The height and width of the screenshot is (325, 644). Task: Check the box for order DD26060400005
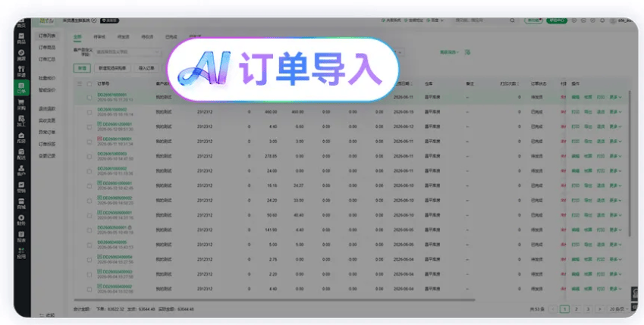(90, 245)
